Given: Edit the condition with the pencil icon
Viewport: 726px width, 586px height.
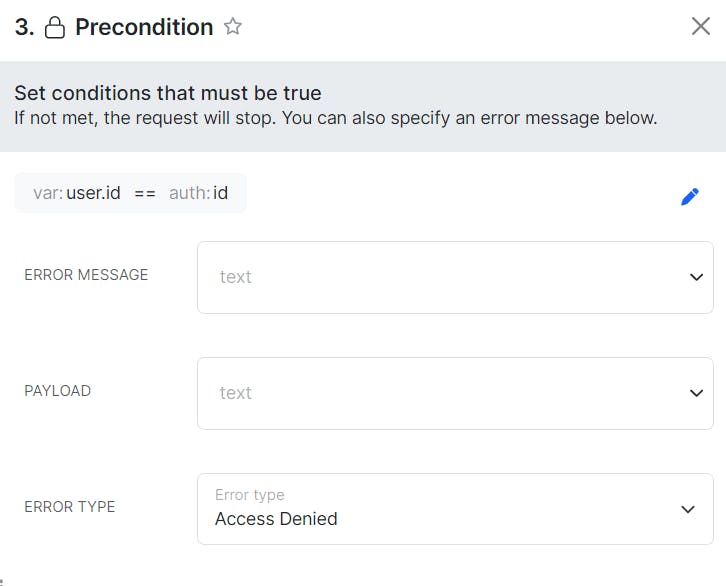Looking at the screenshot, I should click(689, 197).
